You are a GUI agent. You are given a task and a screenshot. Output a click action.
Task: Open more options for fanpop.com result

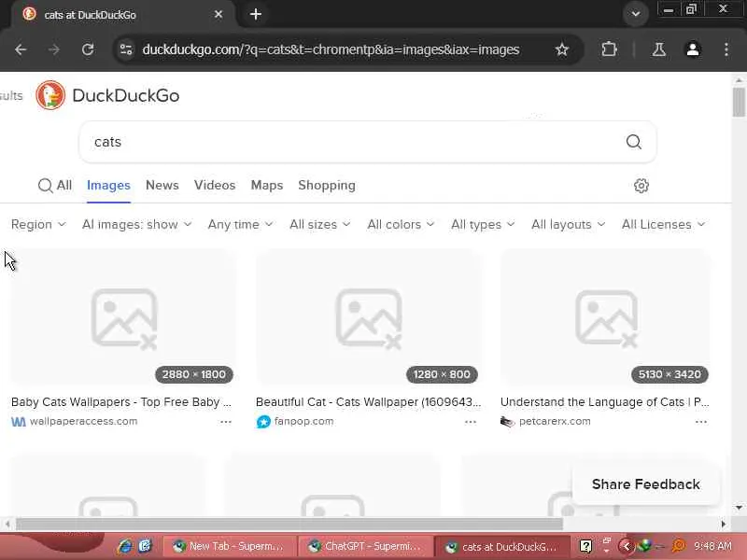pos(471,422)
